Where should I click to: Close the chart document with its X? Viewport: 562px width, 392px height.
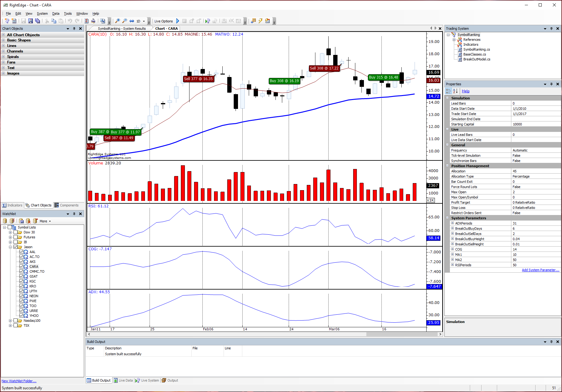[x=440, y=29]
